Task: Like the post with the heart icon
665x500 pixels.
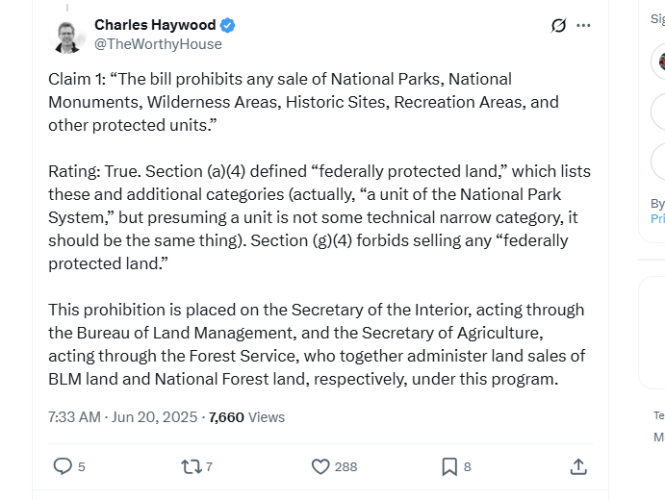Action: 321,466
